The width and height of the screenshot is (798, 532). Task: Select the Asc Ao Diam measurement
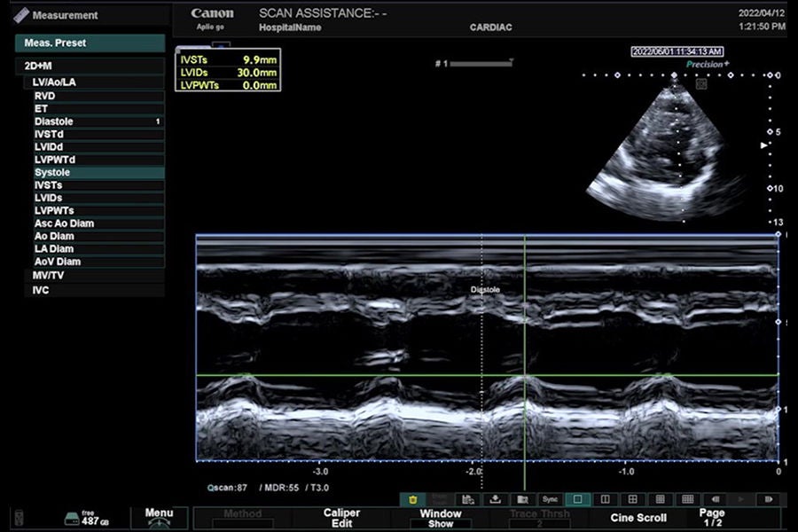click(x=98, y=223)
